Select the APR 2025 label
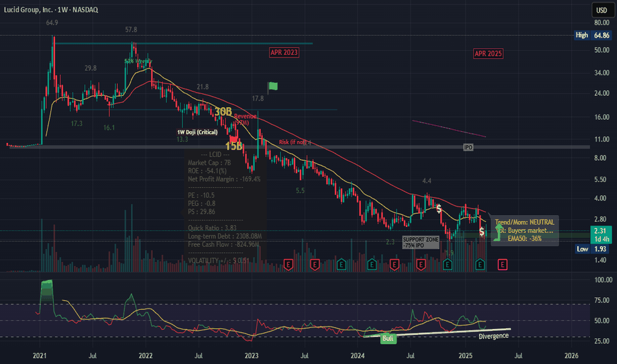This screenshot has height=364, width=617. [488, 54]
